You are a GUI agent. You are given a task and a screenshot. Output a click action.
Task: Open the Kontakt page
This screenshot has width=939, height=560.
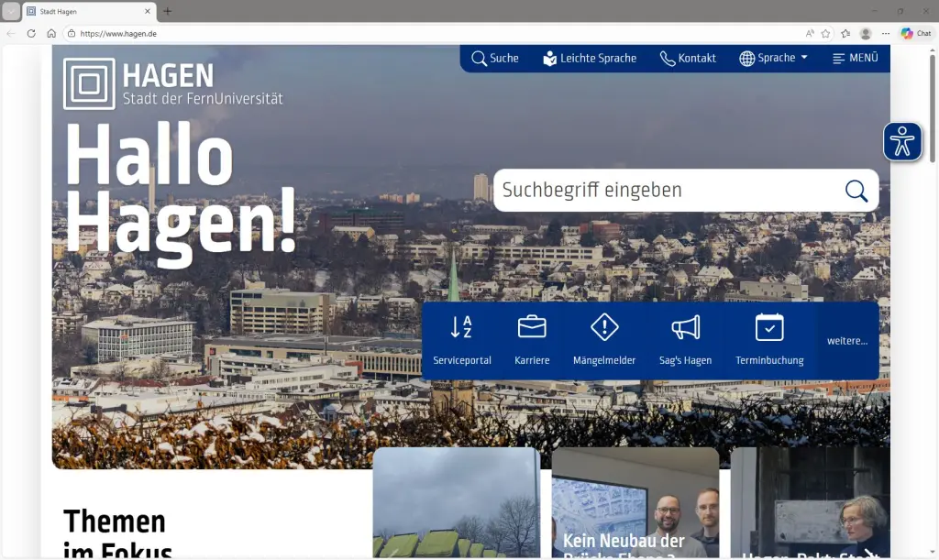(x=688, y=58)
